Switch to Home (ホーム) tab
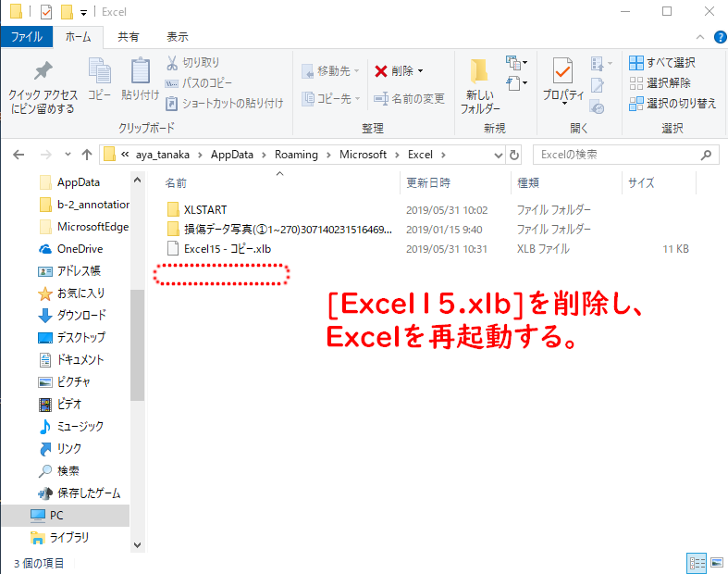The image size is (728, 574). 78,37
